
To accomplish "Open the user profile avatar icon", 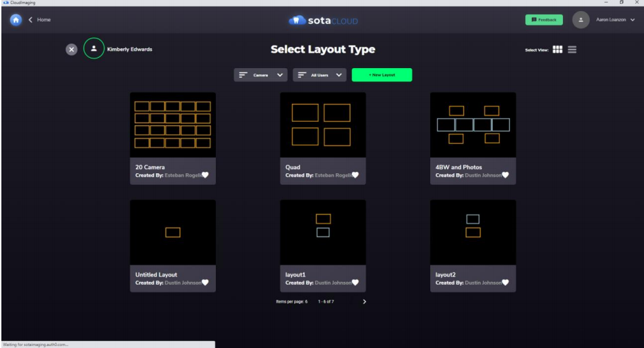I will 581,20.
